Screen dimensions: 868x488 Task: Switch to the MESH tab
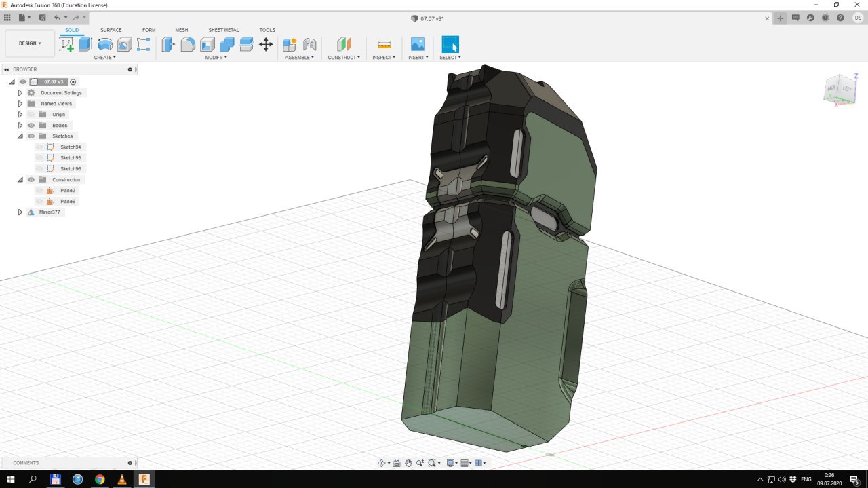pos(182,30)
